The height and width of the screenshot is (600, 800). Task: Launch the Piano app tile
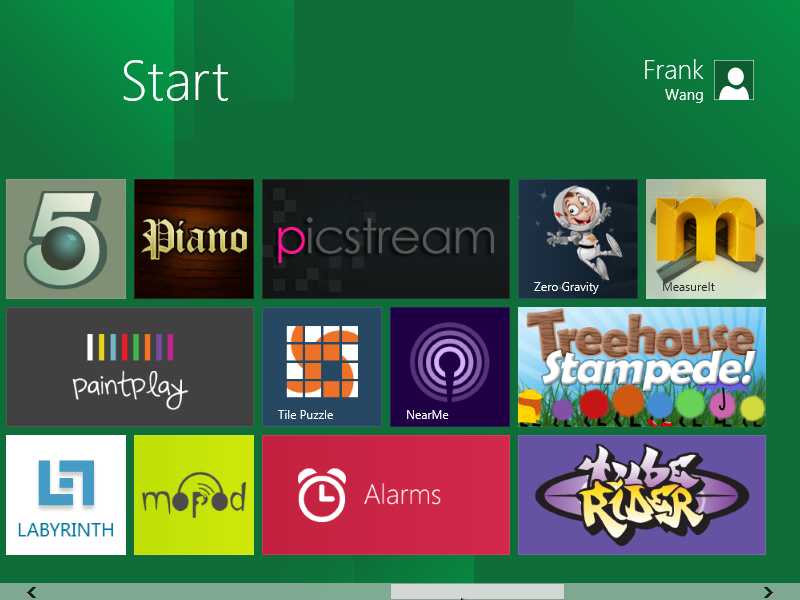[x=194, y=239]
